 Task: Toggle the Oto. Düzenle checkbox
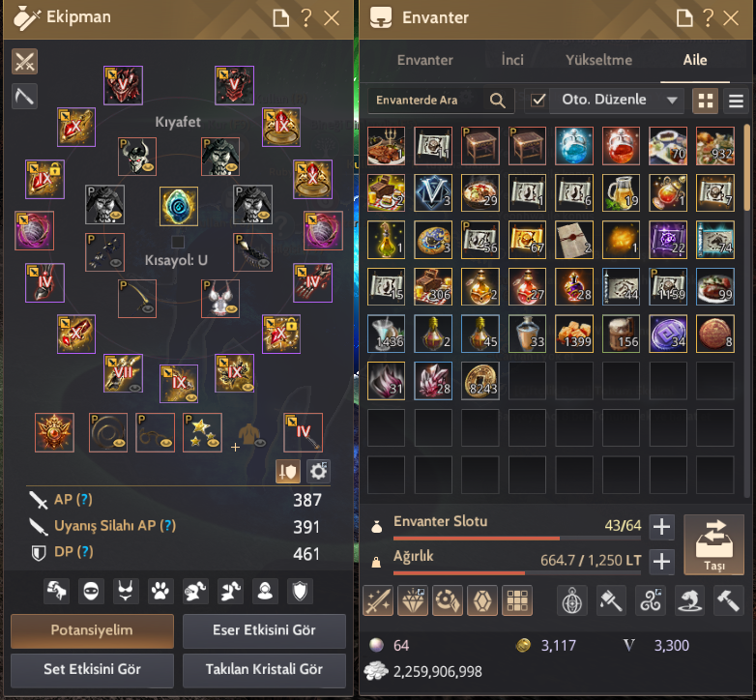tap(538, 101)
